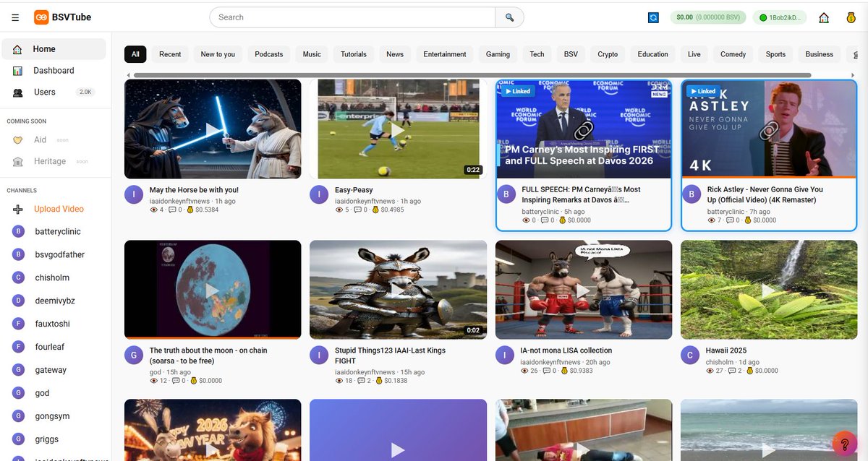Click the house icon in the top right
The width and height of the screenshot is (868, 461).
click(x=824, y=17)
